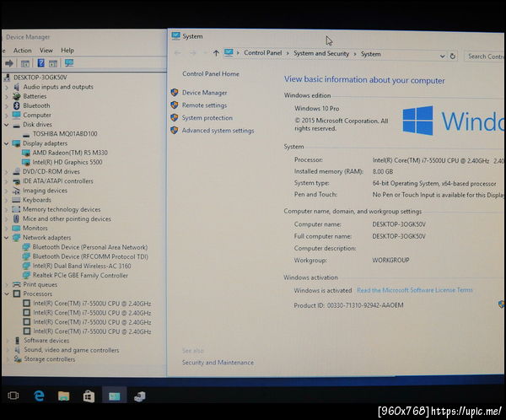Image resolution: width=506 pixels, height=420 pixels.
Task: Click the IDE ATA/ATAPI controllers icon
Action: (16, 181)
